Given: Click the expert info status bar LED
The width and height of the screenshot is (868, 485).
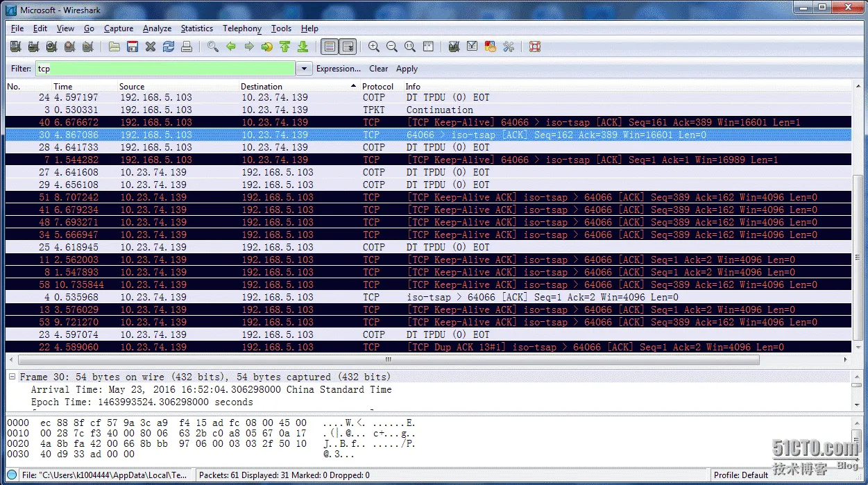Looking at the screenshot, I should (12, 475).
